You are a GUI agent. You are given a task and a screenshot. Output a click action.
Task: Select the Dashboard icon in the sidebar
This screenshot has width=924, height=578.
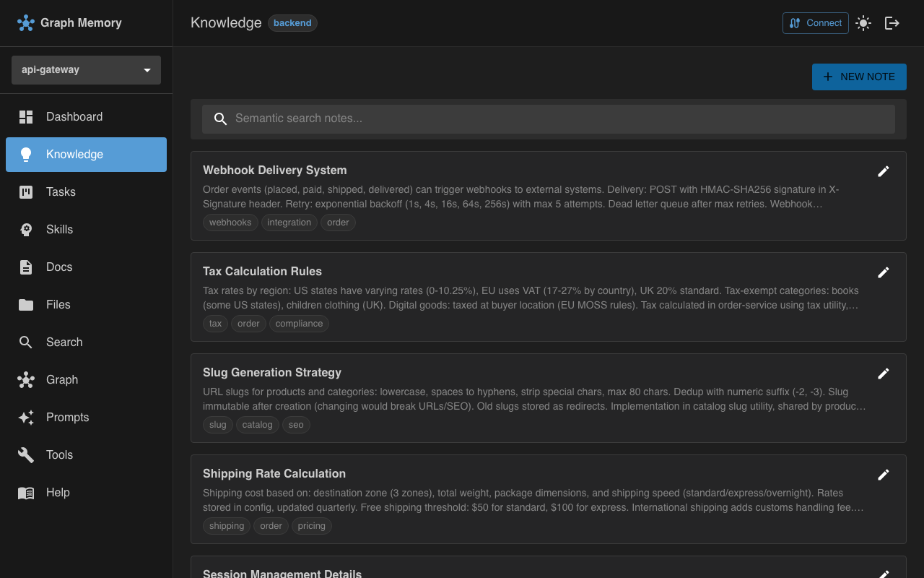pyautogui.click(x=25, y=116)
